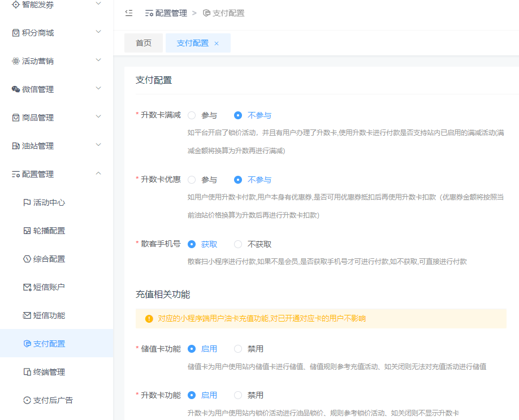The image size is (519, 420).
Task: Click the orange 对应的小程序端 notice text
Action: [262, 319]
